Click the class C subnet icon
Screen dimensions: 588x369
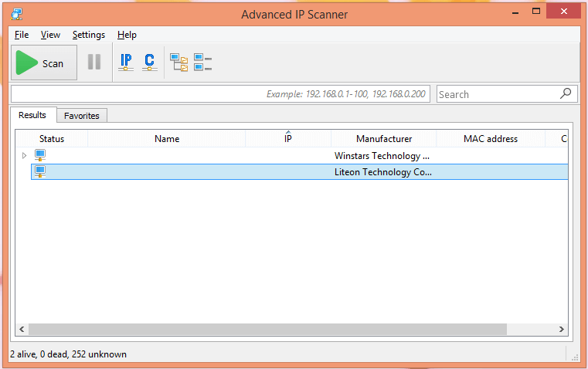click(150, 63)
